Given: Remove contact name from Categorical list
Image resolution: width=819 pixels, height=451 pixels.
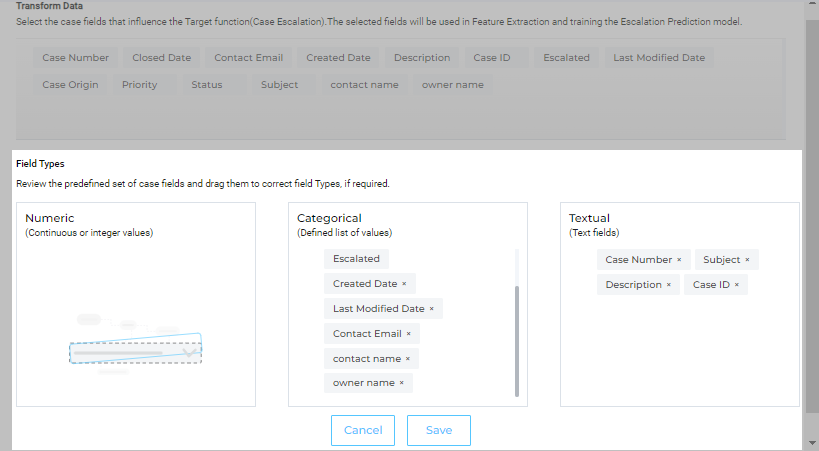Looking at the screenshot, I should click(x=408, y=359).
